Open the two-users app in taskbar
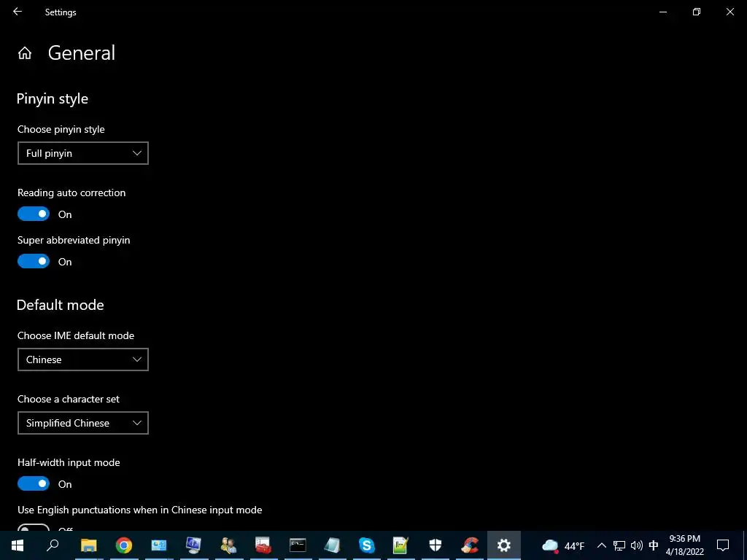Screen dimensions: 747x560 (x=228, y=545)
